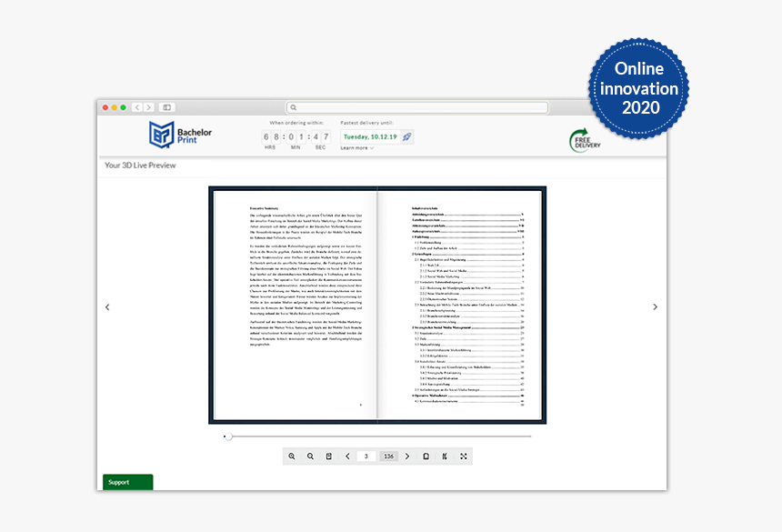Click the clipboard page icon in viewer toolbar

(x=329, y=457)
